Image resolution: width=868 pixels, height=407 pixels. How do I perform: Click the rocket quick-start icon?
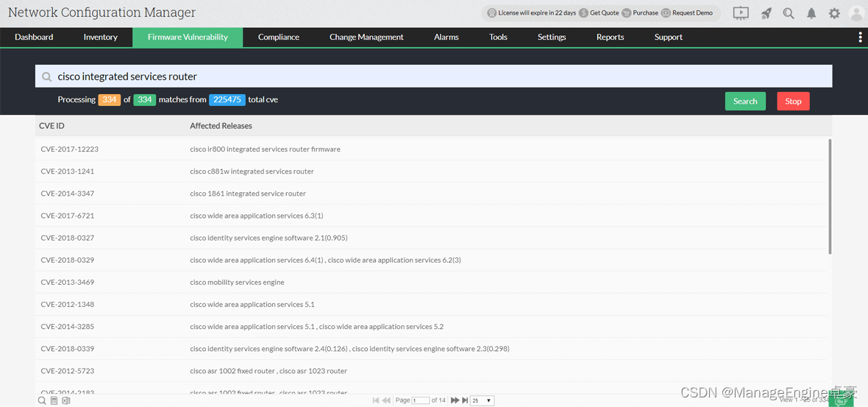[x=766, y=13]
